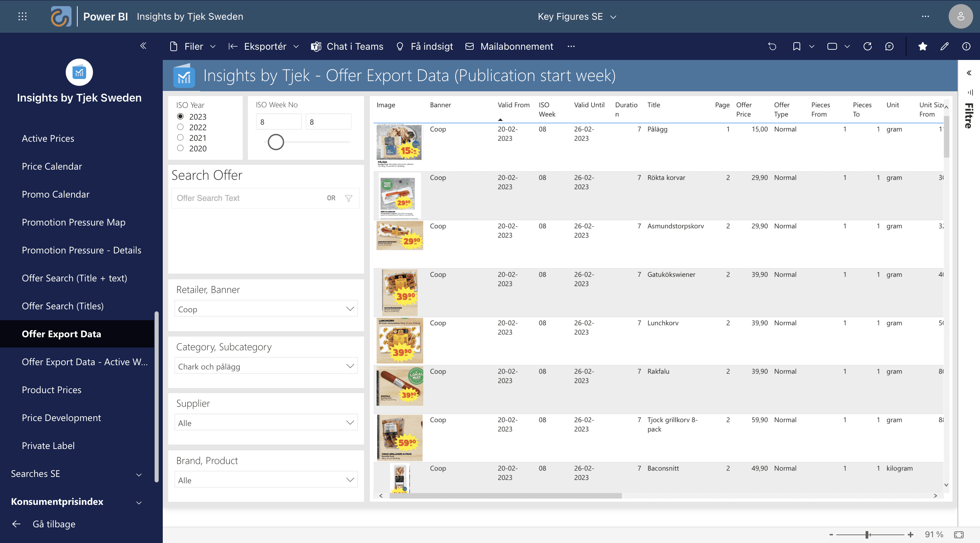
Task: Click the edit pencil icon
Action: (x=944, y=46)
